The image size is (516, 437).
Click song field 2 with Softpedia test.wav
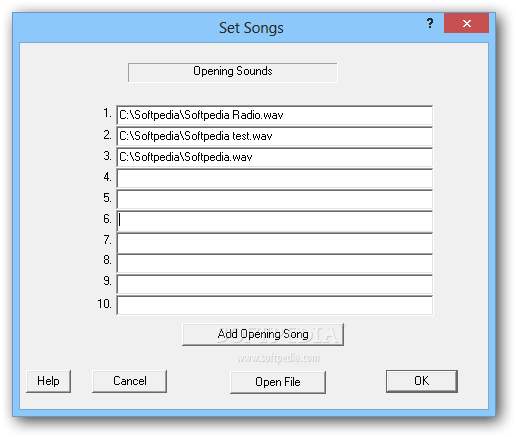[274, 136]
